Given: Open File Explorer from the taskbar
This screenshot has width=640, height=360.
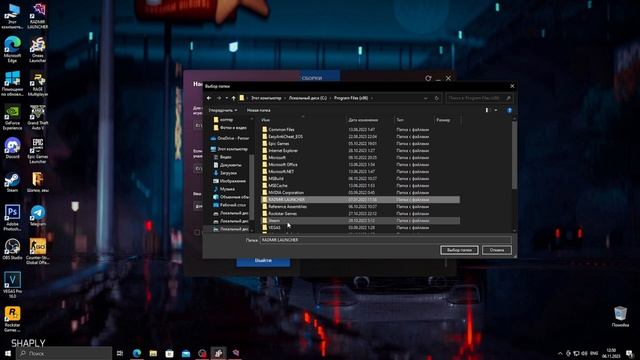Looking at the screenshot, I should point(153,353).
